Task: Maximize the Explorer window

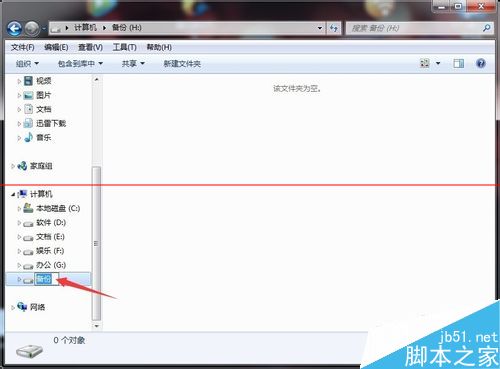Action: coord(459,6)
